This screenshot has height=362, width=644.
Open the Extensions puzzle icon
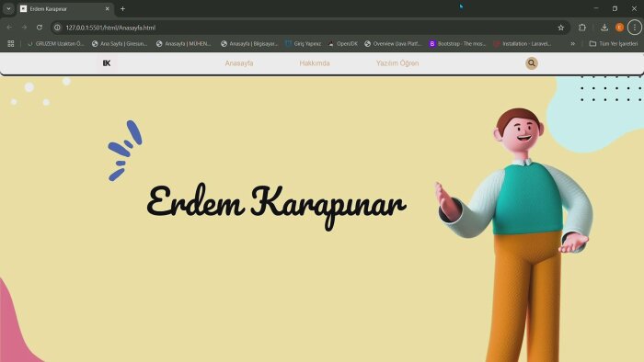pos(582,28)
